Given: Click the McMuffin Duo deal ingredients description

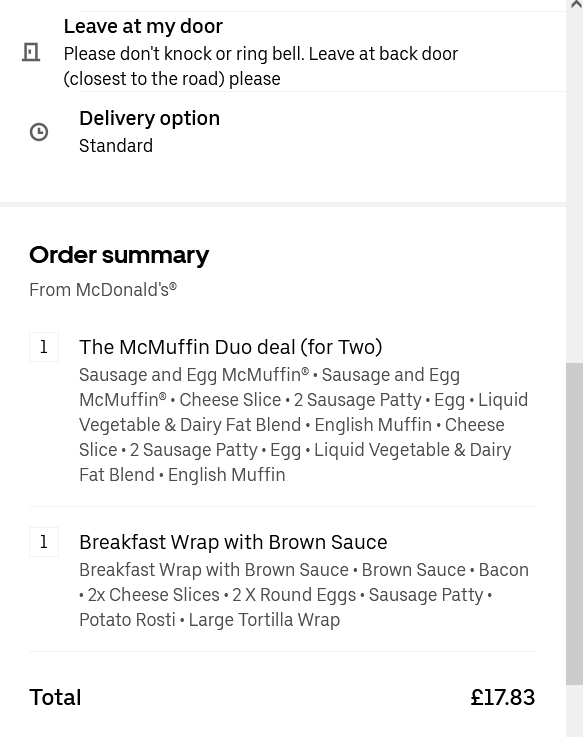Looking at the screenshot, I should 303,425.
